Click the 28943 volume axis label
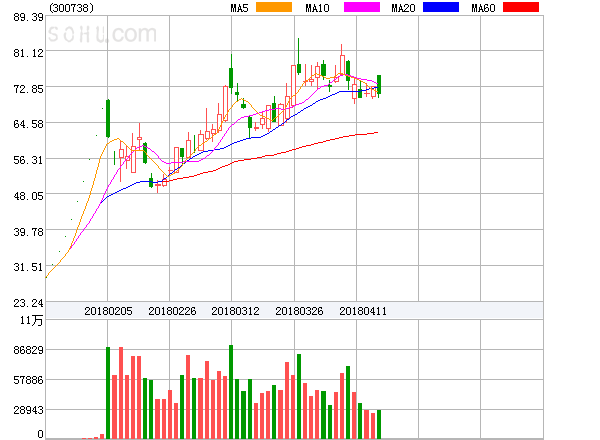 28,410
